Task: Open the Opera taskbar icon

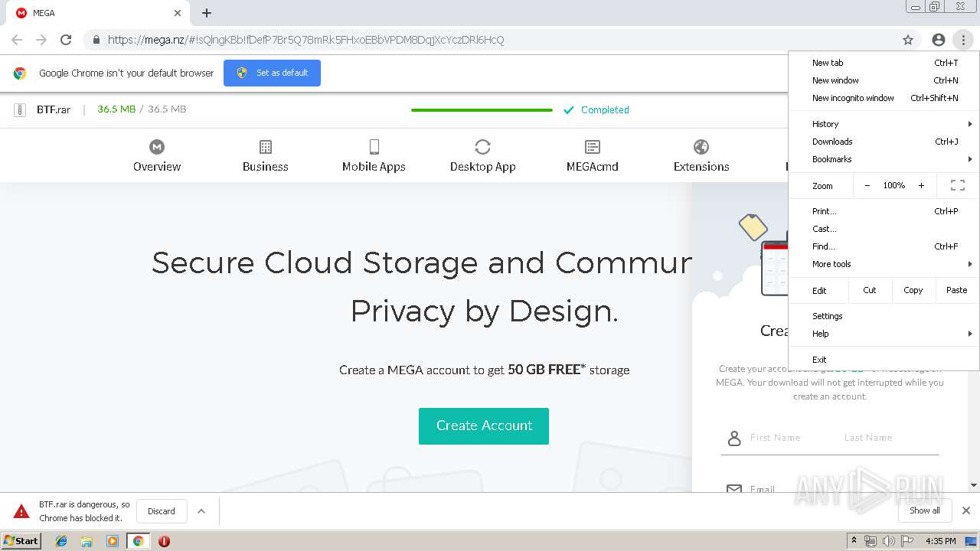Action: (x=164, y=541)
